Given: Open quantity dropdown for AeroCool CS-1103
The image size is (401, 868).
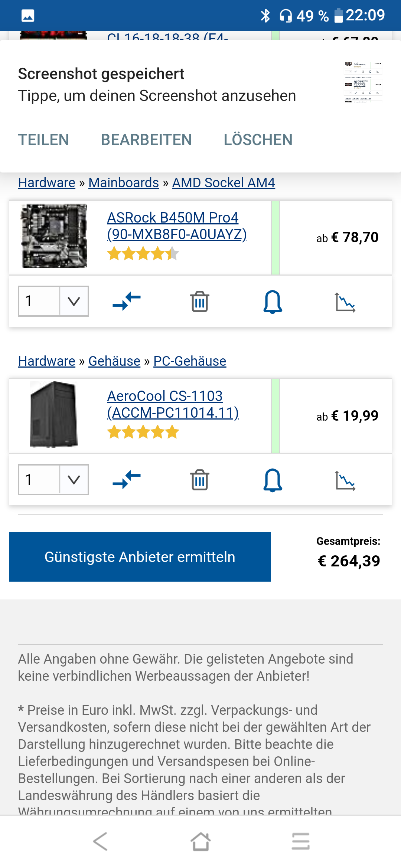Looking at the screenshot, I should 53,480.
